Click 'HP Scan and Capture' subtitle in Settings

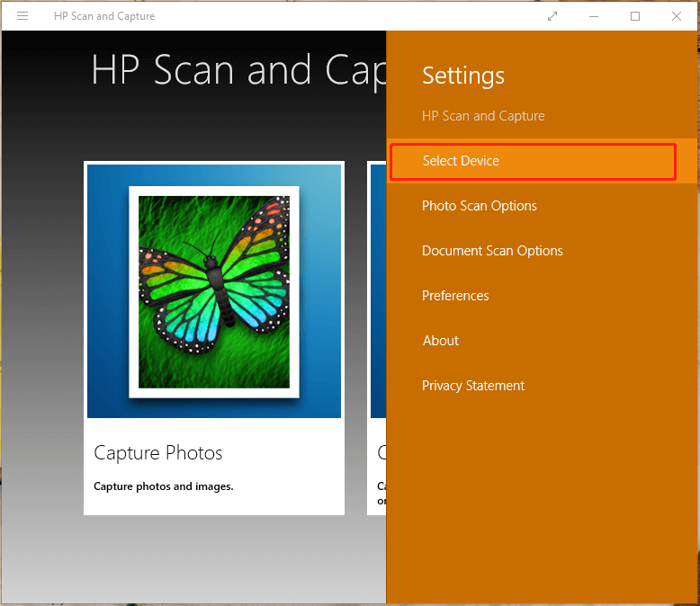click(x=483, y=116)
